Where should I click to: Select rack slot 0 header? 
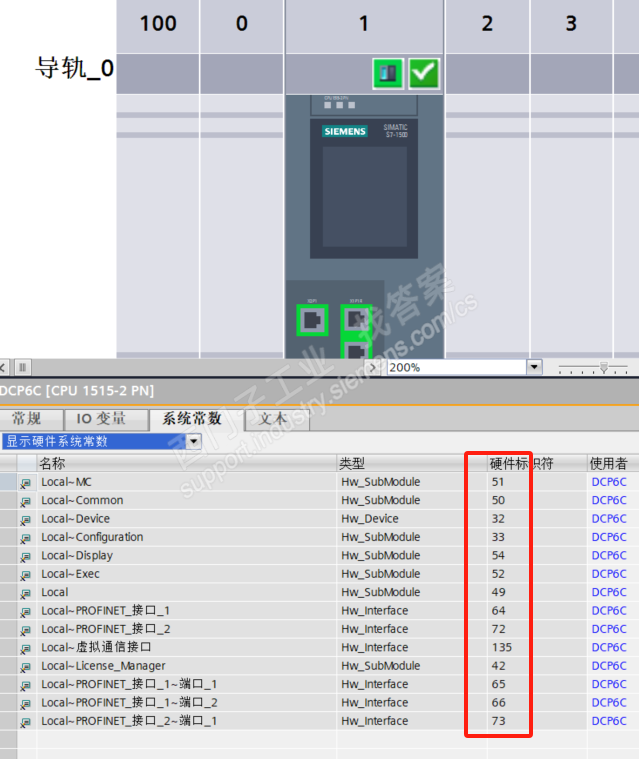[242, 24]
